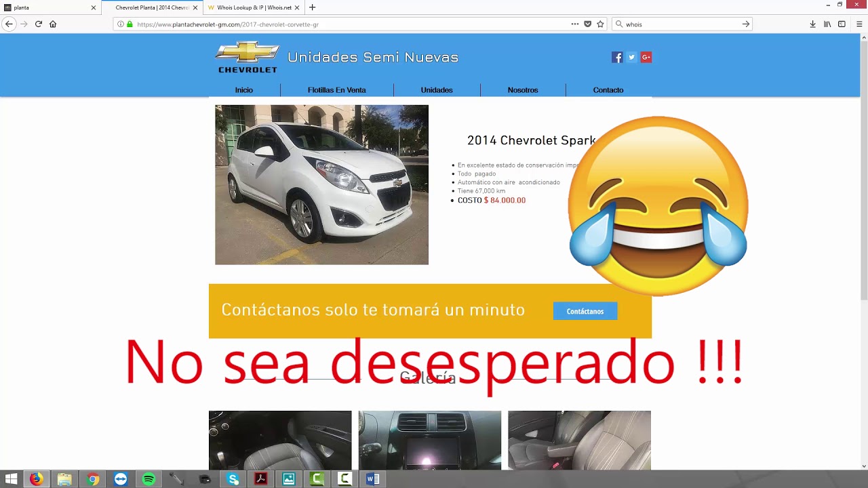
Task: Open File Explorer from the taskbar
Action: point(64,479)
